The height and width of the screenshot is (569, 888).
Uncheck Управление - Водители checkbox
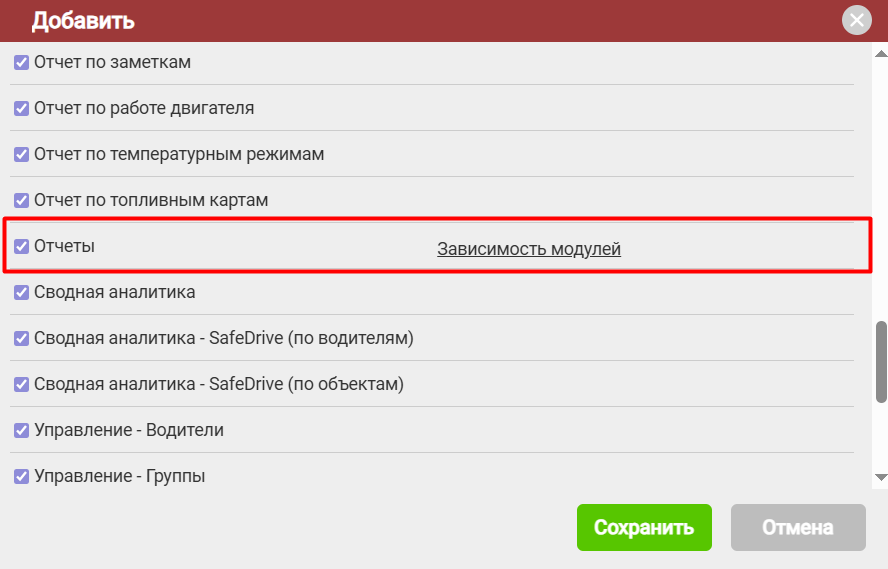tap(21, 431)
